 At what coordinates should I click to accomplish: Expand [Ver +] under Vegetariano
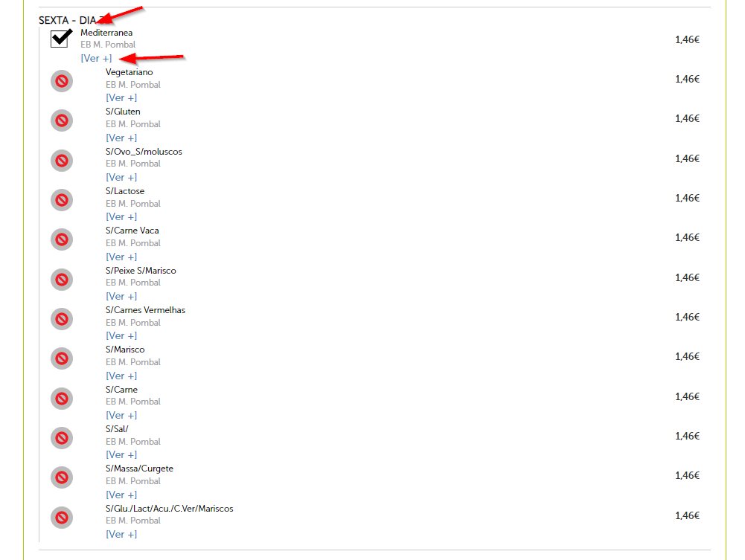pyautogui.click(x=121, y=97)
